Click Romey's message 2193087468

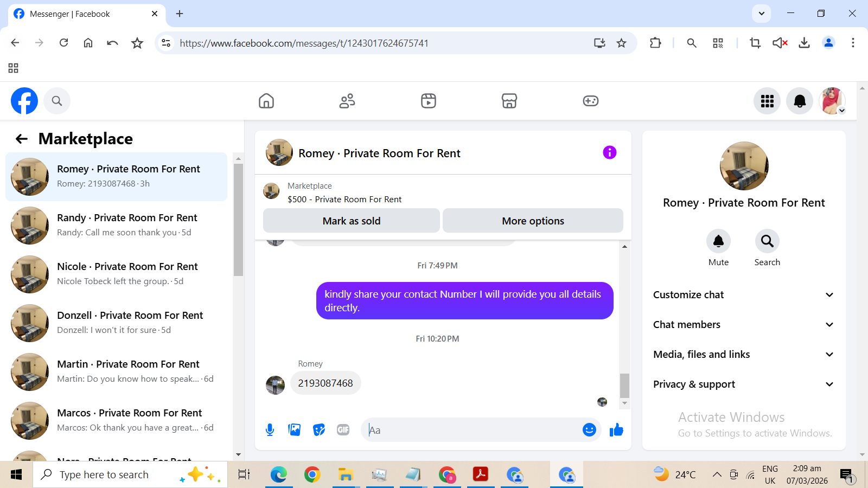(x=325, y=383)
